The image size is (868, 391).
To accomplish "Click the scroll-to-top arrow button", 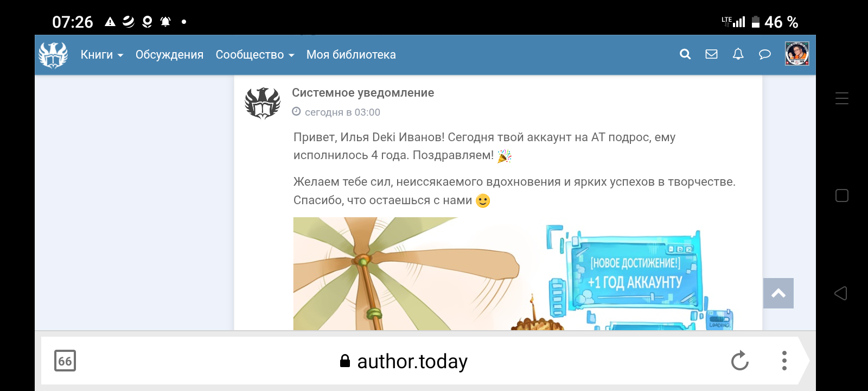I will [x=778, y=293].
